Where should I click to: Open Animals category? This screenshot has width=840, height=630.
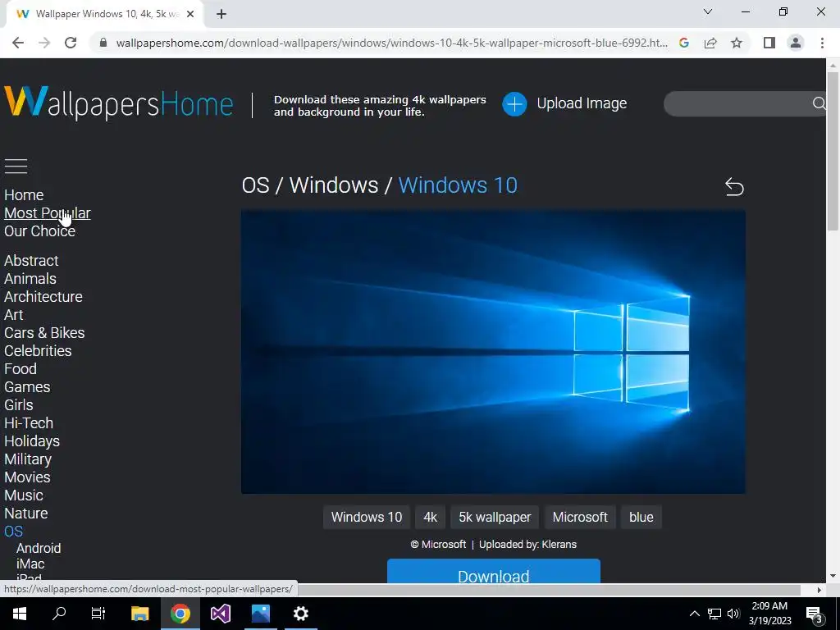click(30, 279)
